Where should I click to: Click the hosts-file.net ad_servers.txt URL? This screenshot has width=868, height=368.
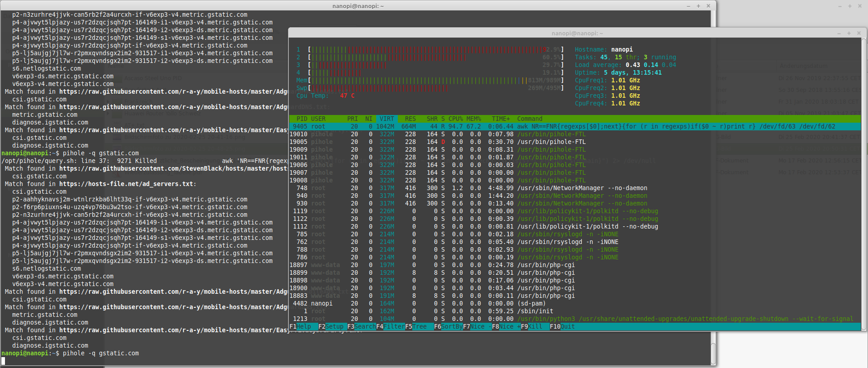(127, 184)
